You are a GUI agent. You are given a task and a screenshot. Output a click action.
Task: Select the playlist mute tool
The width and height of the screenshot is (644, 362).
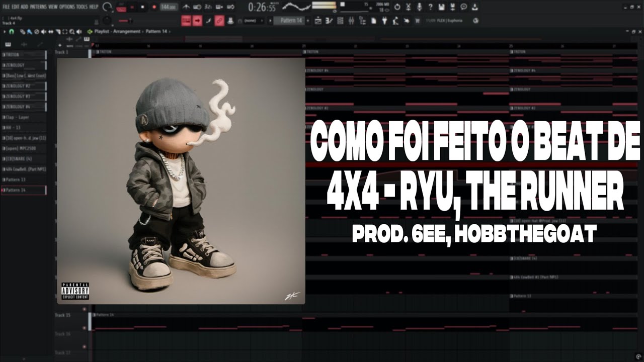pyautogui.click(x=43, y=31)
